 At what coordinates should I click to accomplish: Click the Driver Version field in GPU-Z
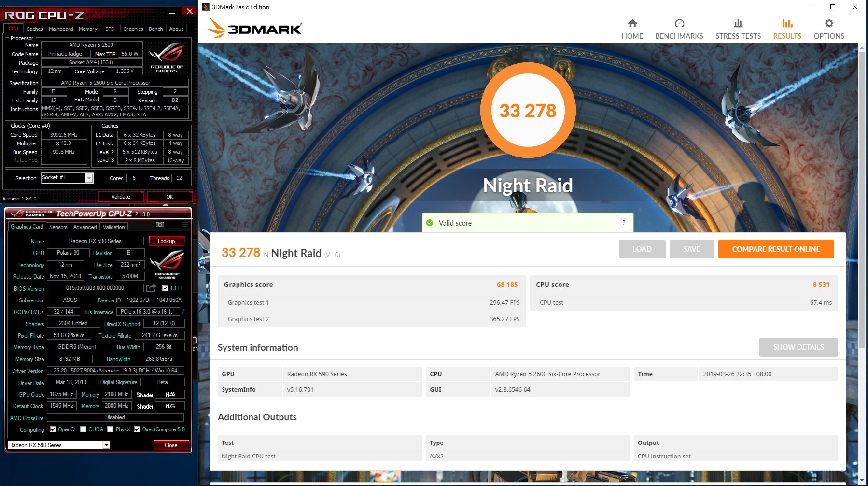coord(115,371)
